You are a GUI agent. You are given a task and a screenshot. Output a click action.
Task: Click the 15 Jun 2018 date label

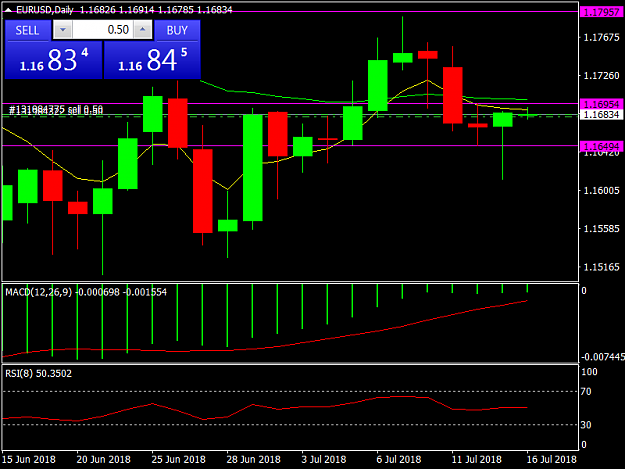point(29,459)
